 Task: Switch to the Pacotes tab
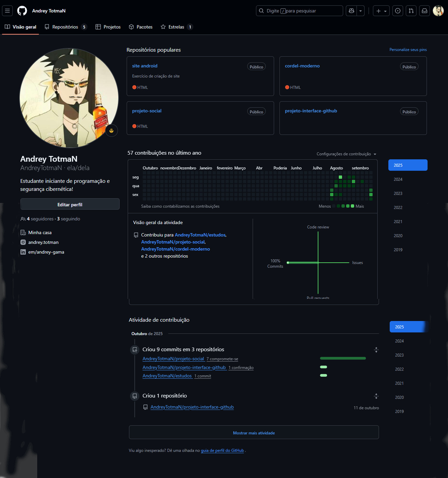pyautogui.click(x=140, y=27)
